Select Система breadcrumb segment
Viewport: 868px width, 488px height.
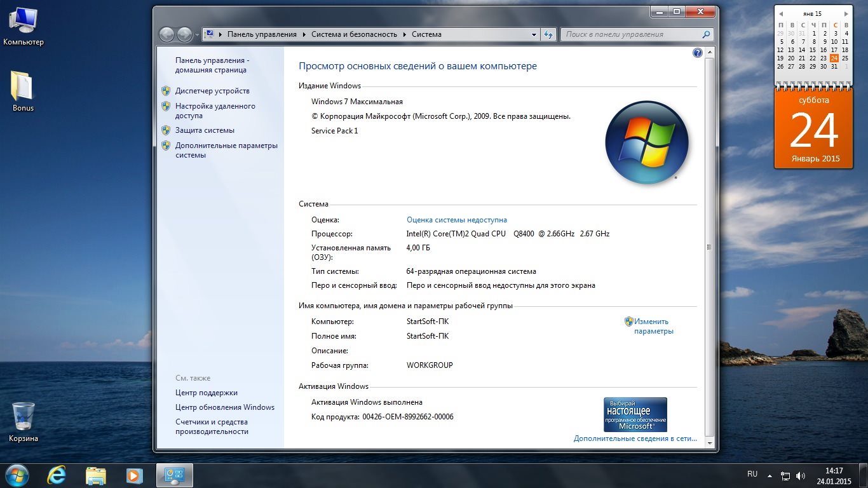point(426,34)
